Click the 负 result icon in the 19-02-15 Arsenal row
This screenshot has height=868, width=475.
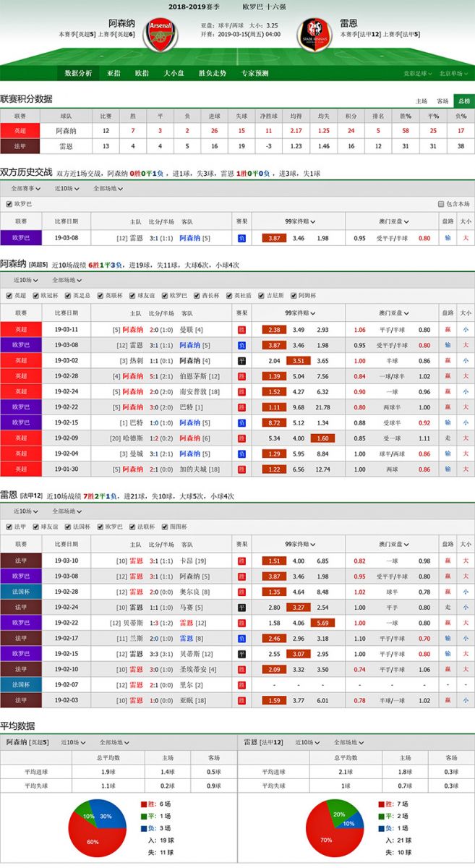tap(242, 422)
